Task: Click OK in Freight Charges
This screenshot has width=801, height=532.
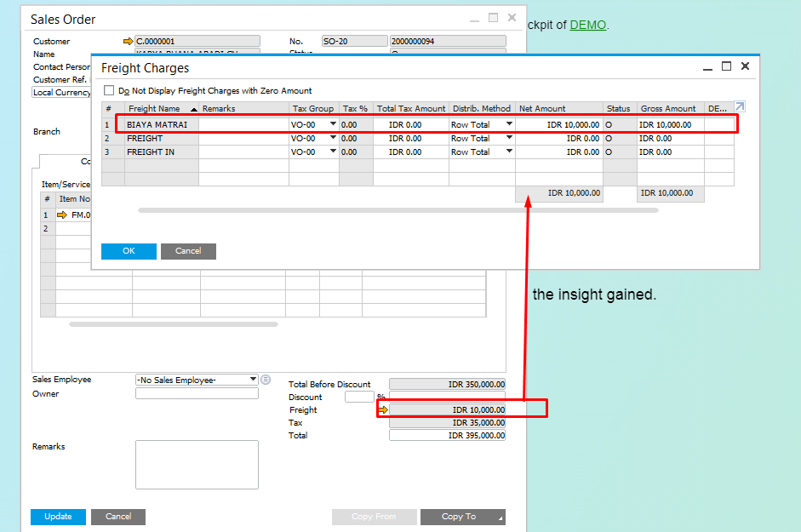Action: (129, 251)
